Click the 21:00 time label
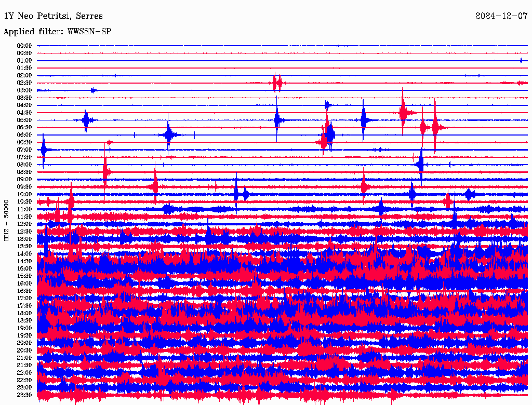532x405 pixels. click(x=24, y=358)
